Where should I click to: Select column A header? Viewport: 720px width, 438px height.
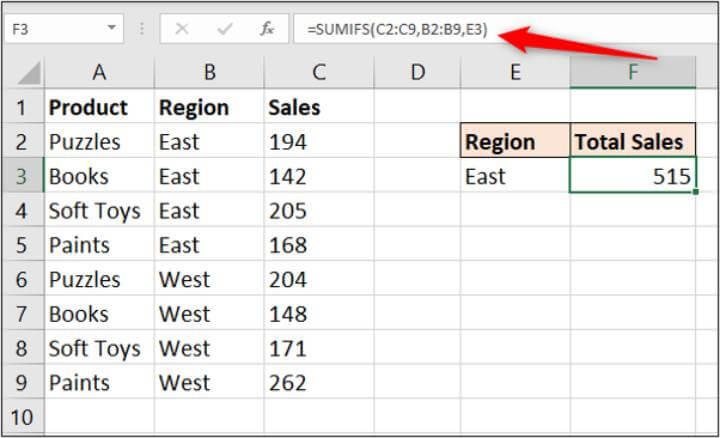point(99,72)
